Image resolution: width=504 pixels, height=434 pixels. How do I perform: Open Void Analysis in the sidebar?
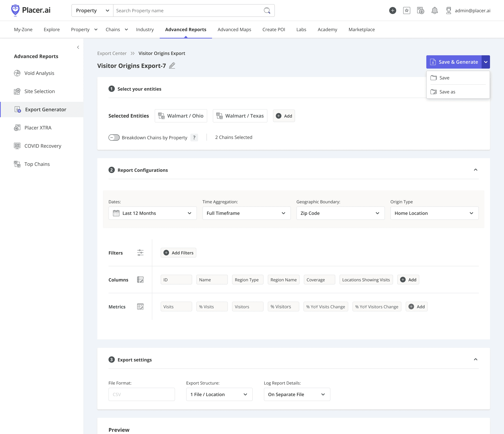pos(39,73)
